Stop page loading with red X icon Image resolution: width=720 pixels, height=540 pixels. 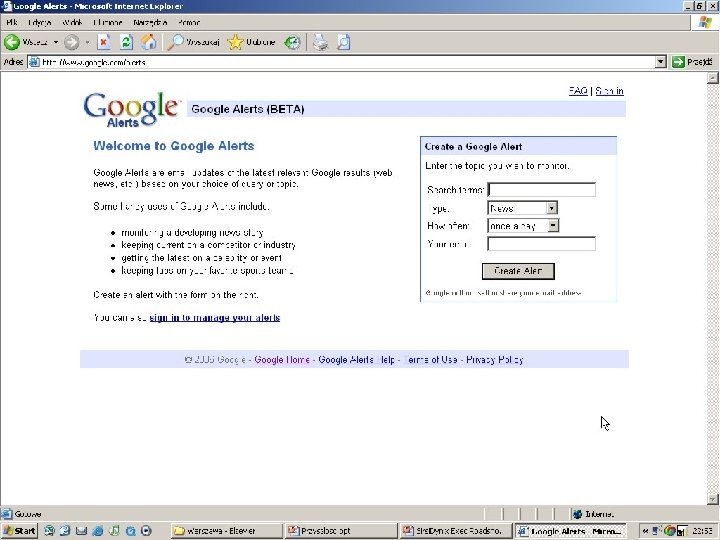coord(104,42)
